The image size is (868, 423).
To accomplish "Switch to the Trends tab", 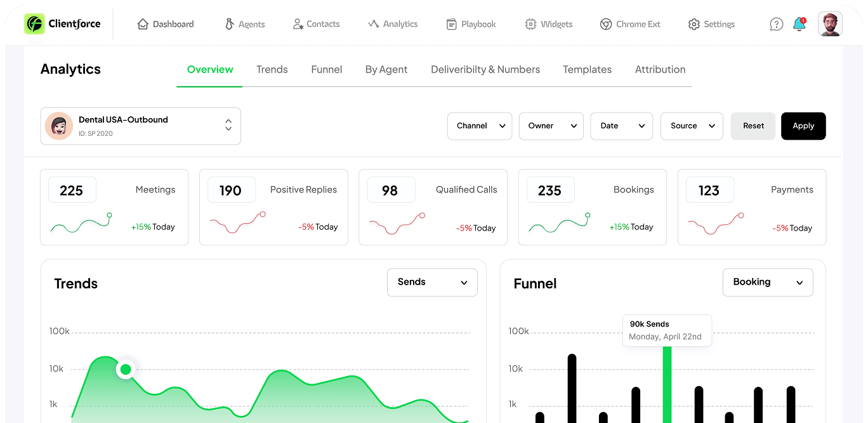I will [272, 70].
